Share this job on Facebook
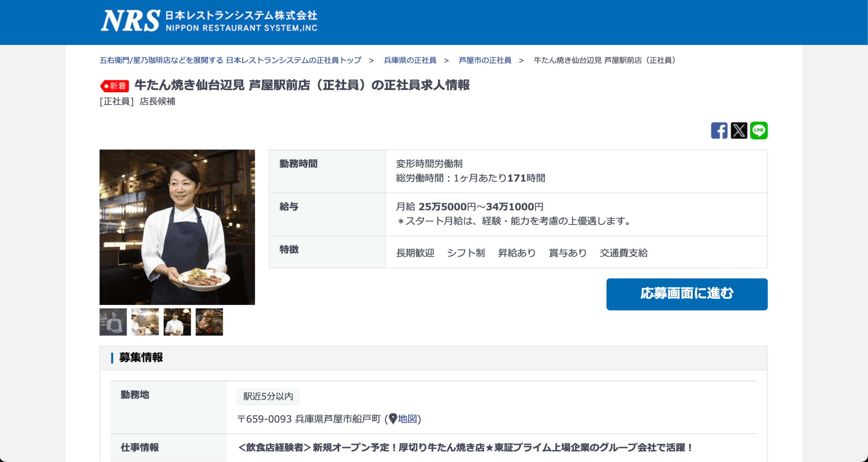The width and height of the screenshot is (868, 462). 719,131
